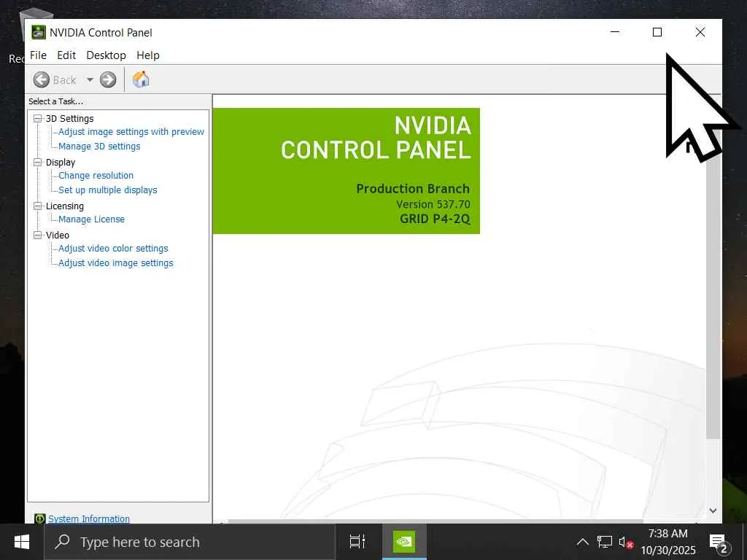The image size is (747, 560).
Task: Show hidden system tray icons
Action: pos(582,542)
